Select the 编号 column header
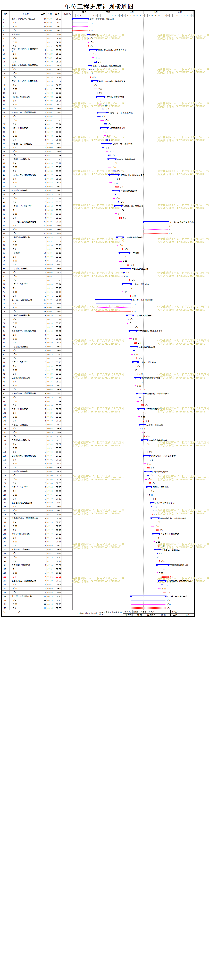 click(6, 14)
